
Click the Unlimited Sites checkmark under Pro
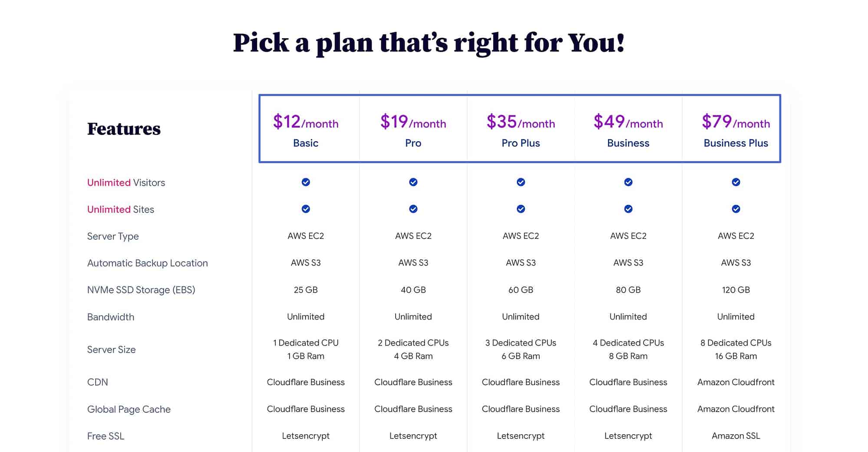[413, 209]
